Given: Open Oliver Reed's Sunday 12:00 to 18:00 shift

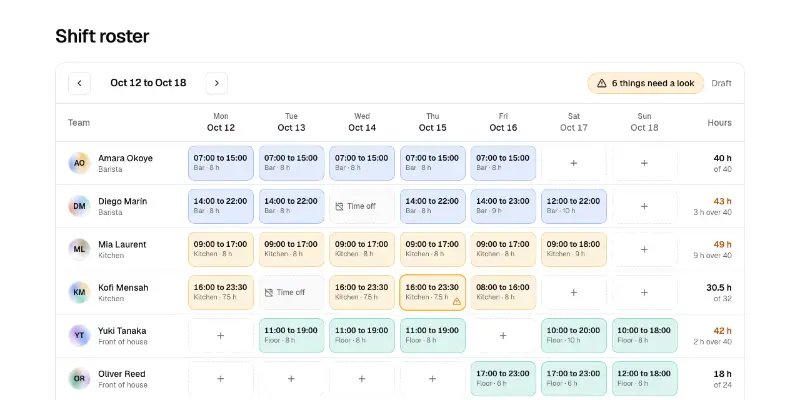Looking at the screenshot, I should 644,379.
